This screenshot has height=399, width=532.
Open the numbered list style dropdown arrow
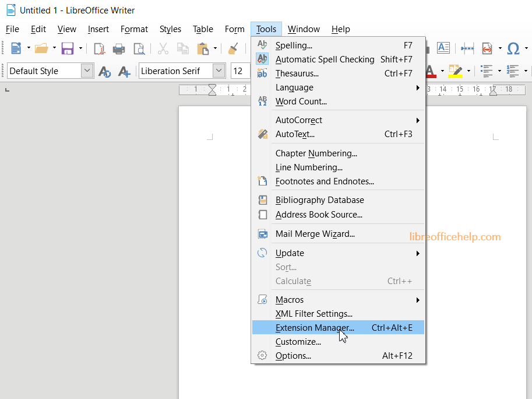click(526, 71)
